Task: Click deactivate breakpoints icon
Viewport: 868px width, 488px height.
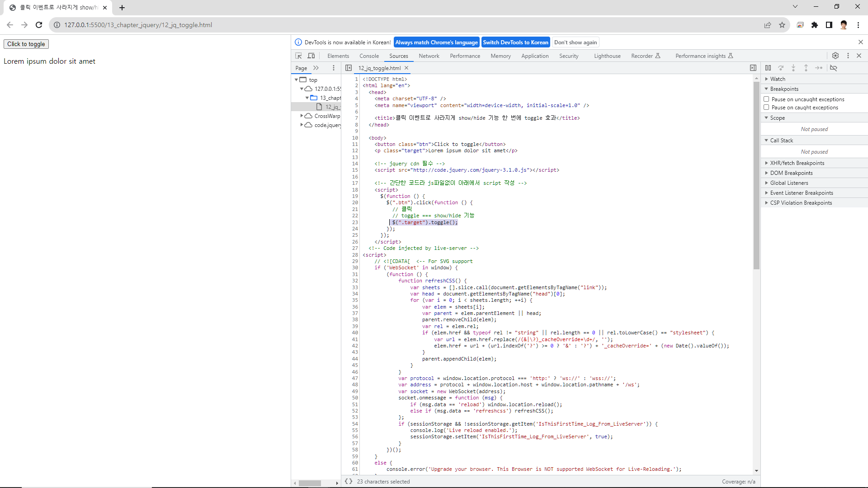Action: 834,68
